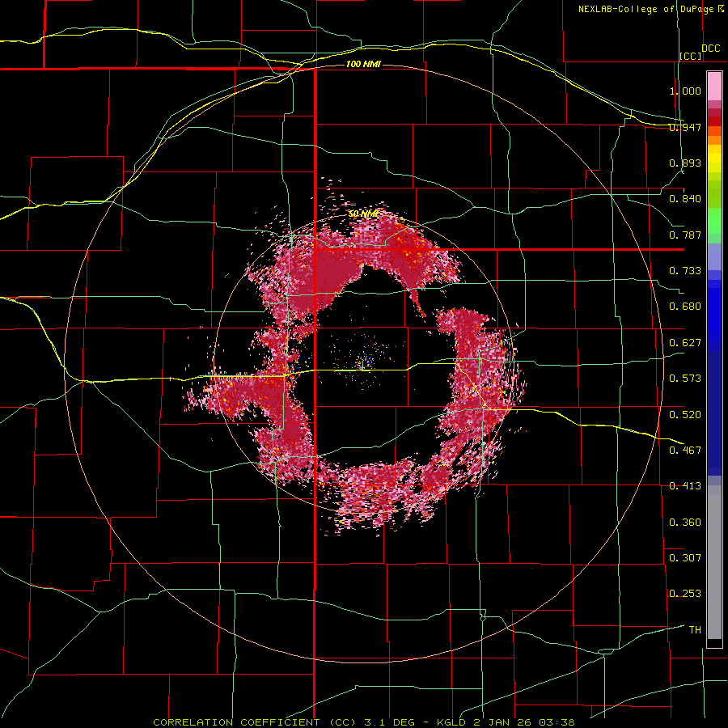Click the 1.000 legend value
This screenshot has width=728, height=728.
(685, 91)
